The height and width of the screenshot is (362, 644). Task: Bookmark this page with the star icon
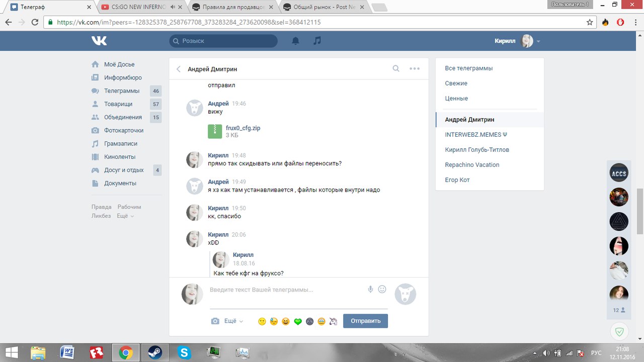[x=590, y=23]
